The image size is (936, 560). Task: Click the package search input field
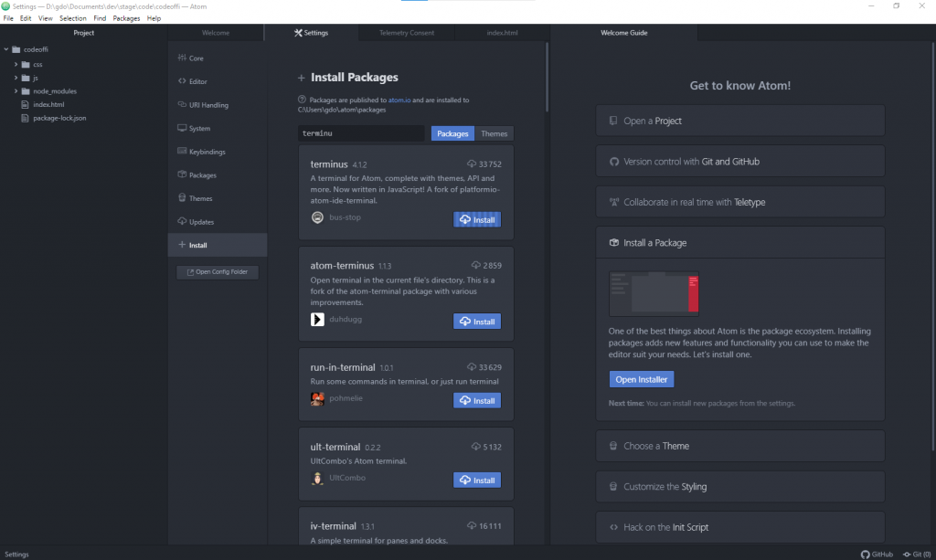(361, 133)
